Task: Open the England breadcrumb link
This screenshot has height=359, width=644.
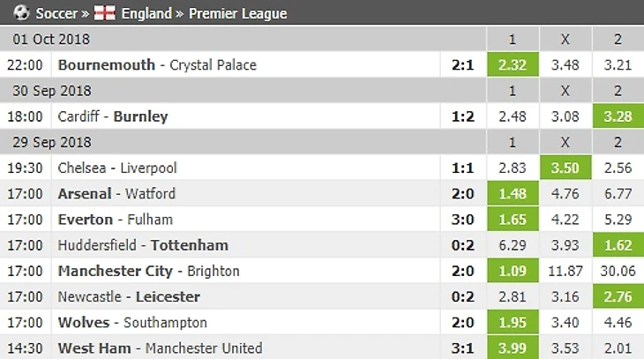Action: tap(146, 13)
